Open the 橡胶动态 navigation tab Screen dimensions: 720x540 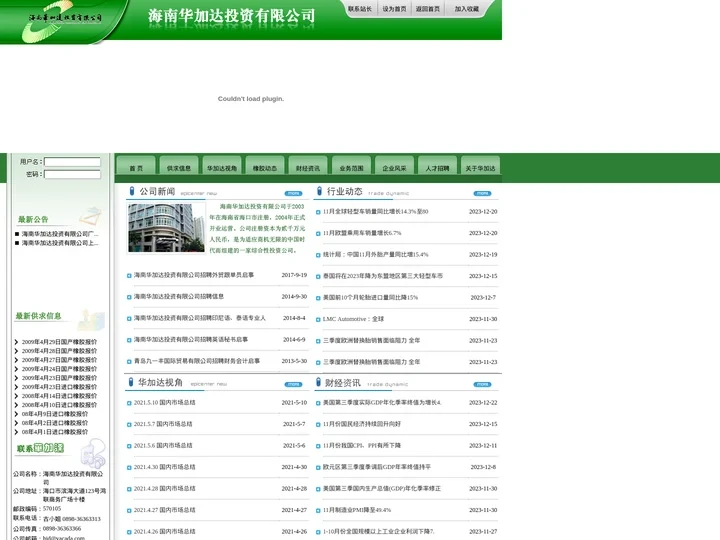click(265, 165)
